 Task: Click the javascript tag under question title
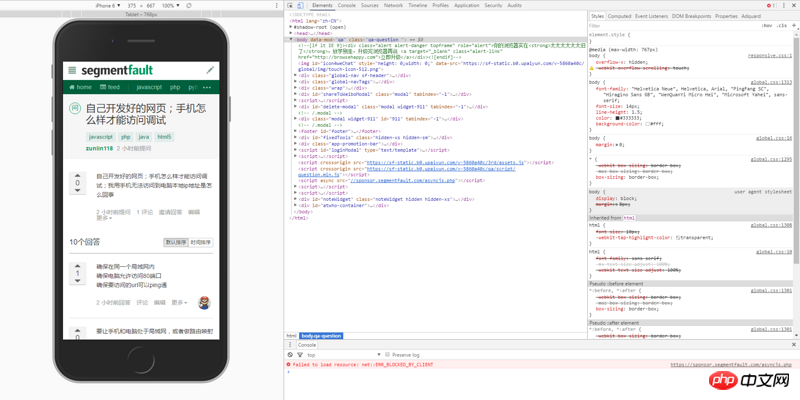click(101, 137)
